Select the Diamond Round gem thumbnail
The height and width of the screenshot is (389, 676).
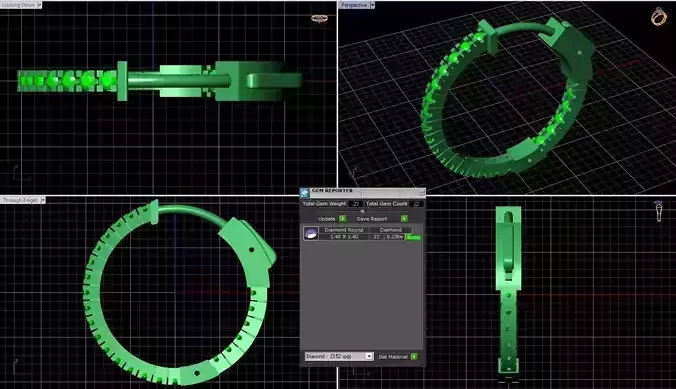click(x=311, y=233)
